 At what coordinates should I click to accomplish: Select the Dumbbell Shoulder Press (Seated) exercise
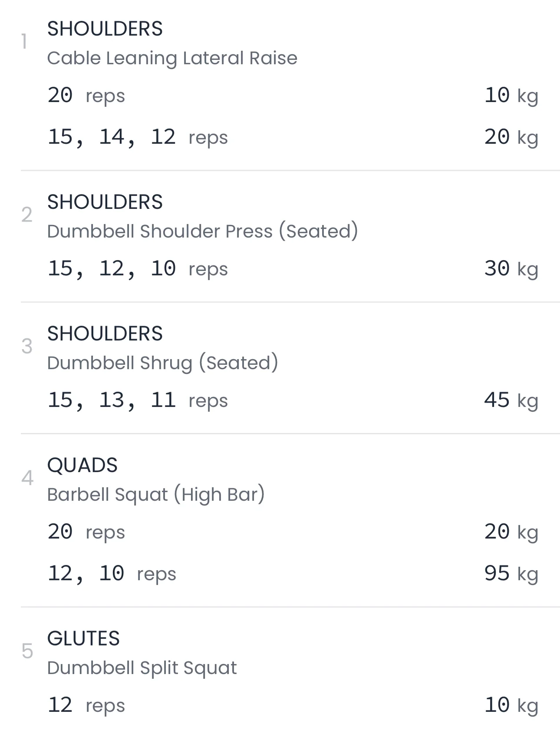tap(202, 231)
